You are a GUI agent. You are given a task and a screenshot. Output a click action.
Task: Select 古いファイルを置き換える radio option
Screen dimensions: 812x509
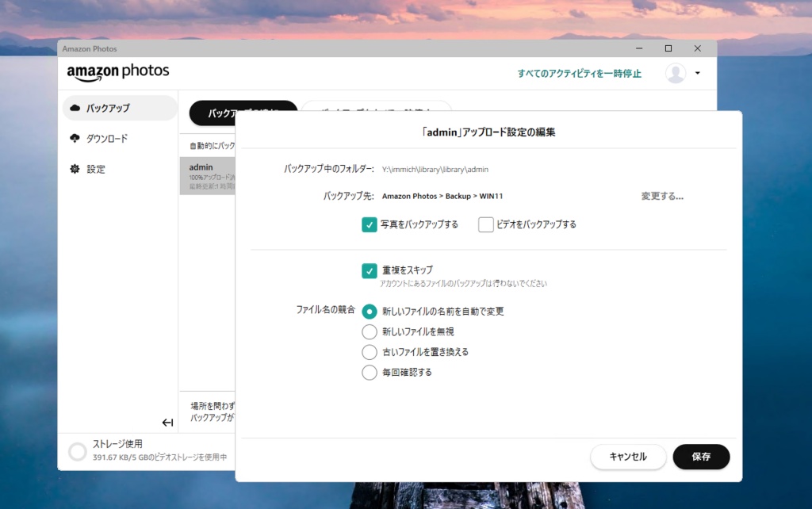370,352
